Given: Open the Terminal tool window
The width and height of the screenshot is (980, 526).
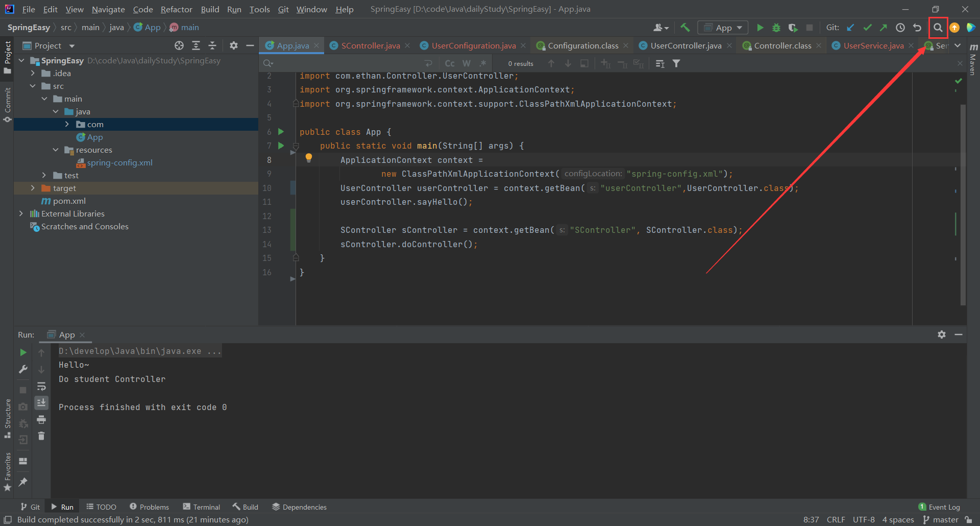Looking at the screenshot, I should pos(202,507).
